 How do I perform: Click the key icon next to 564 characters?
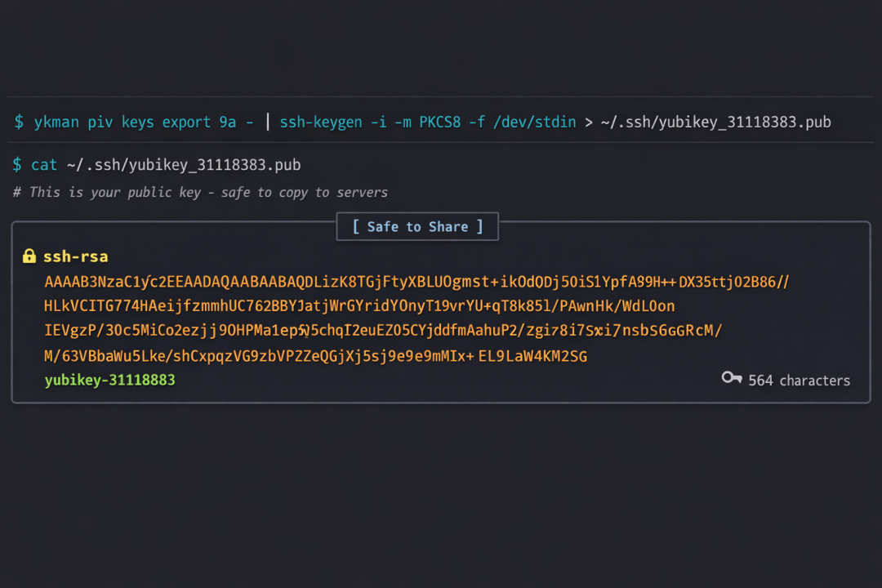click(732, 377)
